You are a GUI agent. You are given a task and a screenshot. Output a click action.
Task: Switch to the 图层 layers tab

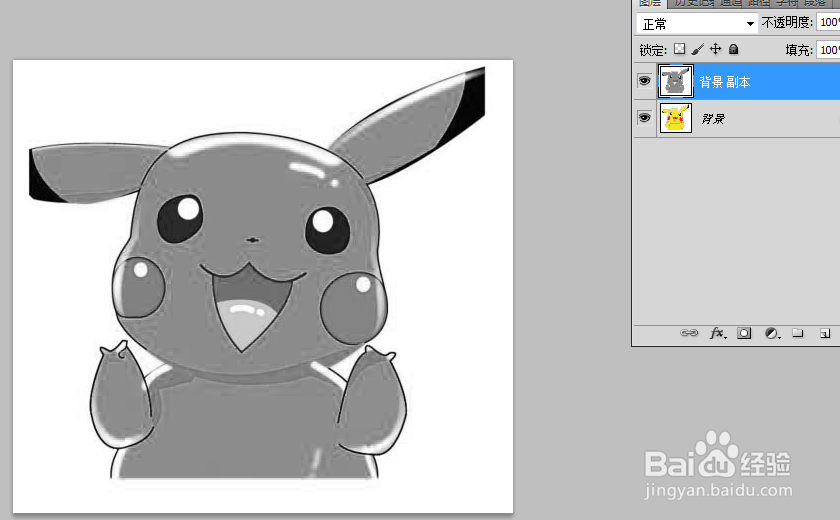650,3
